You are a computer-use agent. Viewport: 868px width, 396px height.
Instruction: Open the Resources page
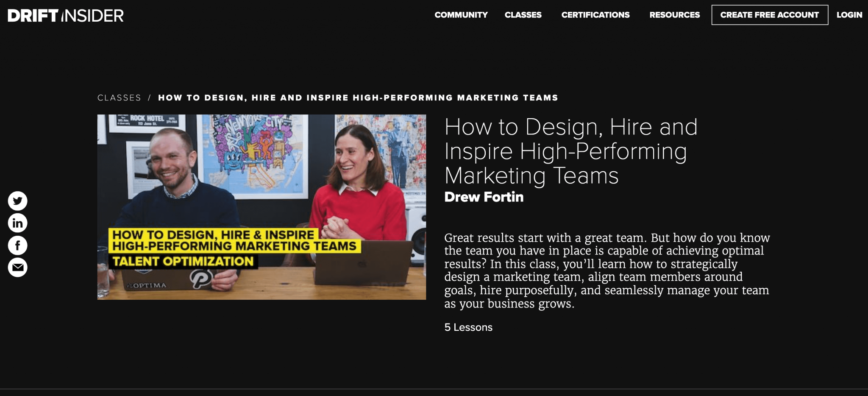674,15
